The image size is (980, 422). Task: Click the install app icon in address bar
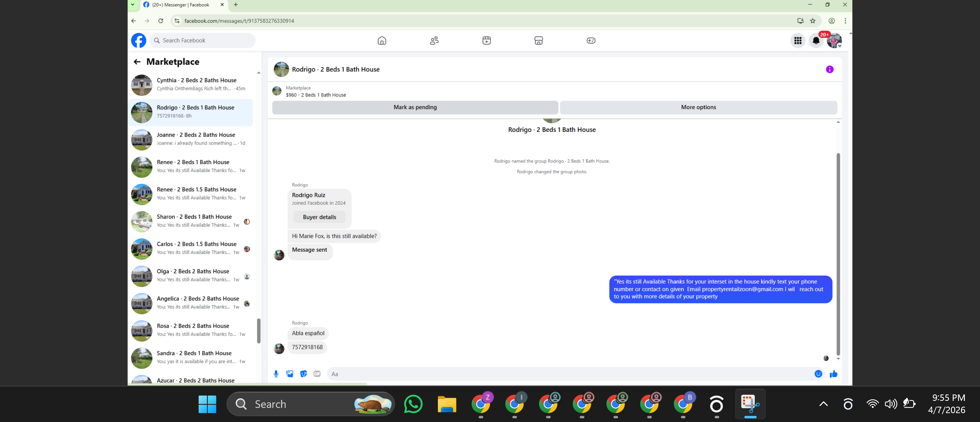(800, 21)
